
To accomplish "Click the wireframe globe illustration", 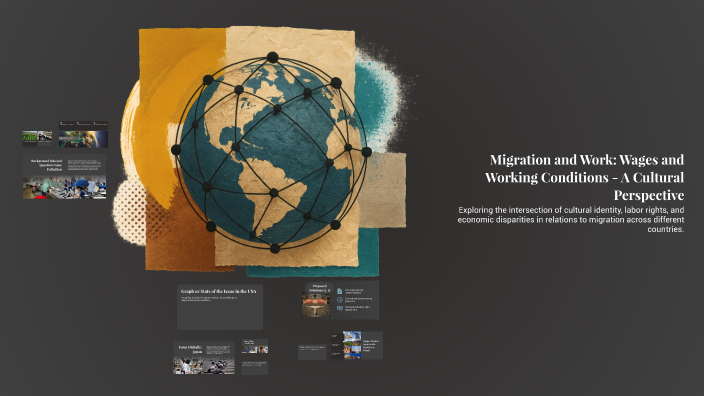I will click(x=272, y=153).
